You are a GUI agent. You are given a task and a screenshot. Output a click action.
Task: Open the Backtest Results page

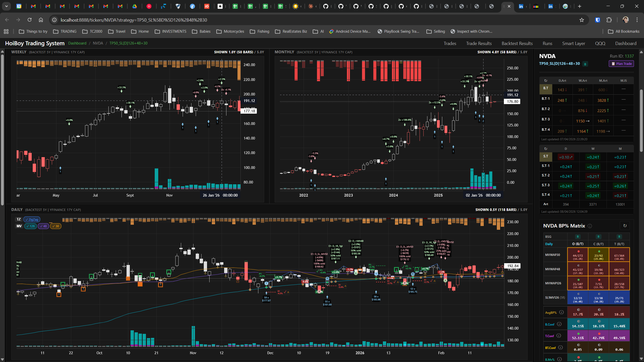tap(517, 43)
